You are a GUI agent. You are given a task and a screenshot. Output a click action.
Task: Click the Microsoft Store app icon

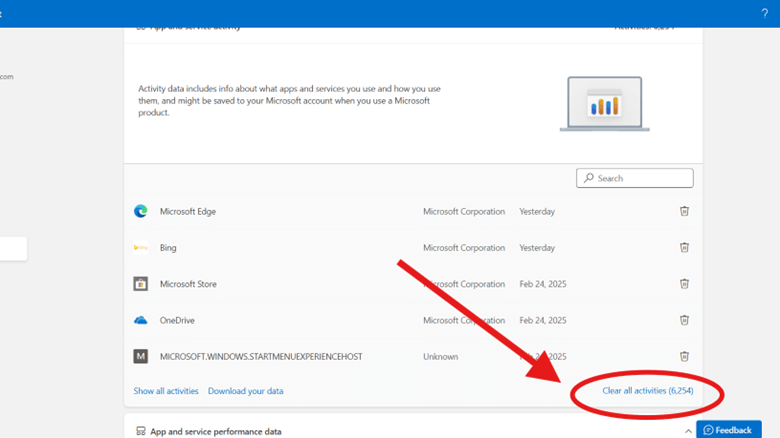click(141, 284)
